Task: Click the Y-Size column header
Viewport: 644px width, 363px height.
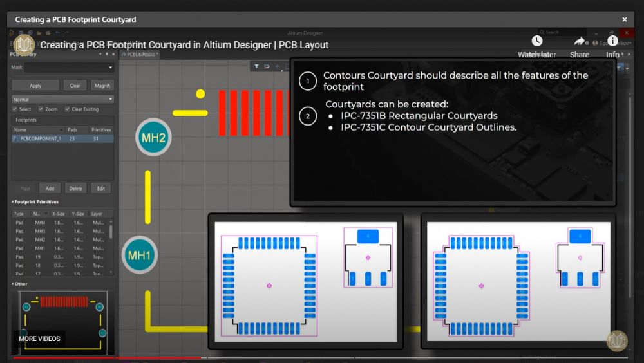Action: point(79,214)
